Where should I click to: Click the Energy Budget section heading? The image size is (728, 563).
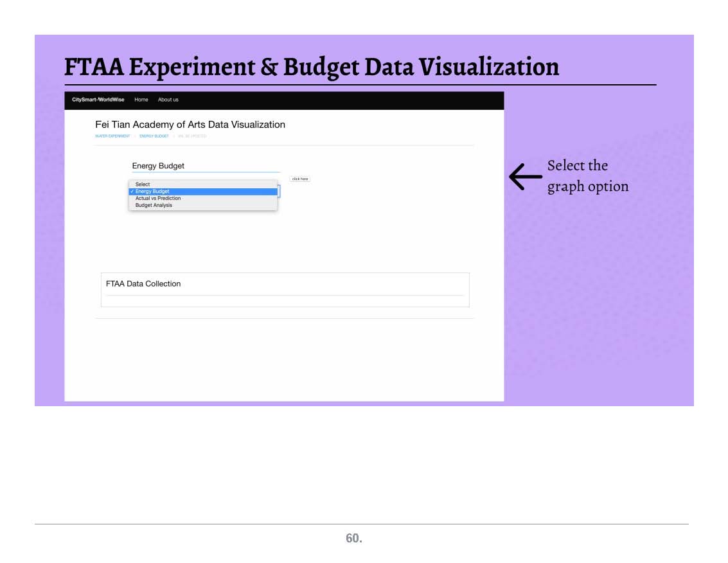click(158, 166)
